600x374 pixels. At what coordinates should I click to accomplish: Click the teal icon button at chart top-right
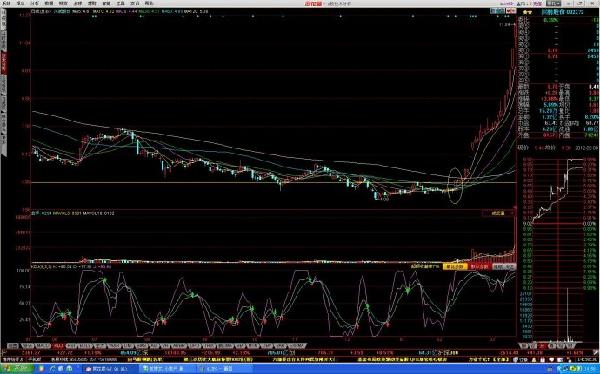pyautogui.click(x=497, y=11)
